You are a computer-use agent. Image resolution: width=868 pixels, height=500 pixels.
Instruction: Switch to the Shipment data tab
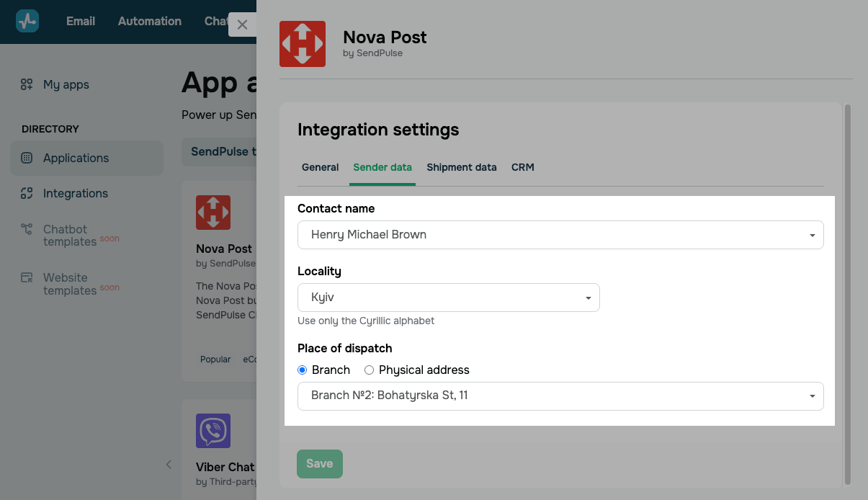[x=461, y=167]
